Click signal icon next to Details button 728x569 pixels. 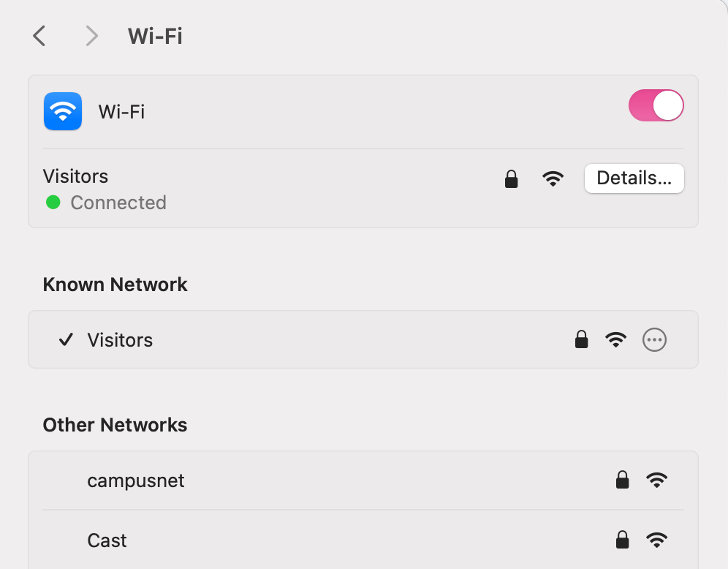pos(553,179)
